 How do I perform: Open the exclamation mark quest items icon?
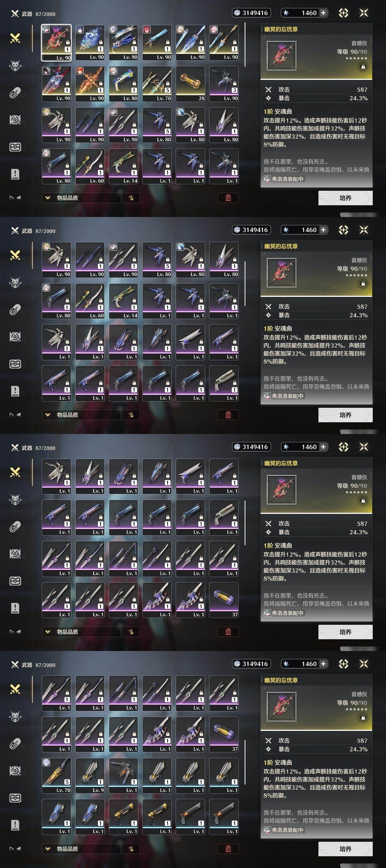click(15, 174)
